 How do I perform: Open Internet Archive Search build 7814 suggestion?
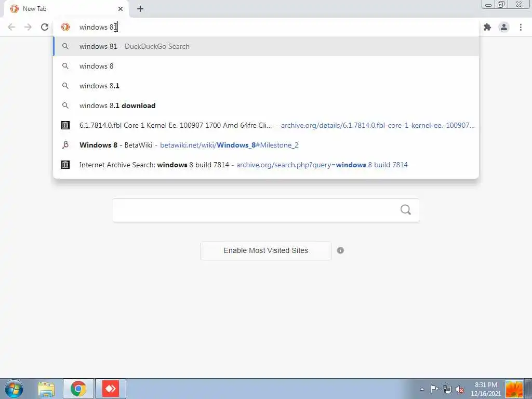coord(266,165)
